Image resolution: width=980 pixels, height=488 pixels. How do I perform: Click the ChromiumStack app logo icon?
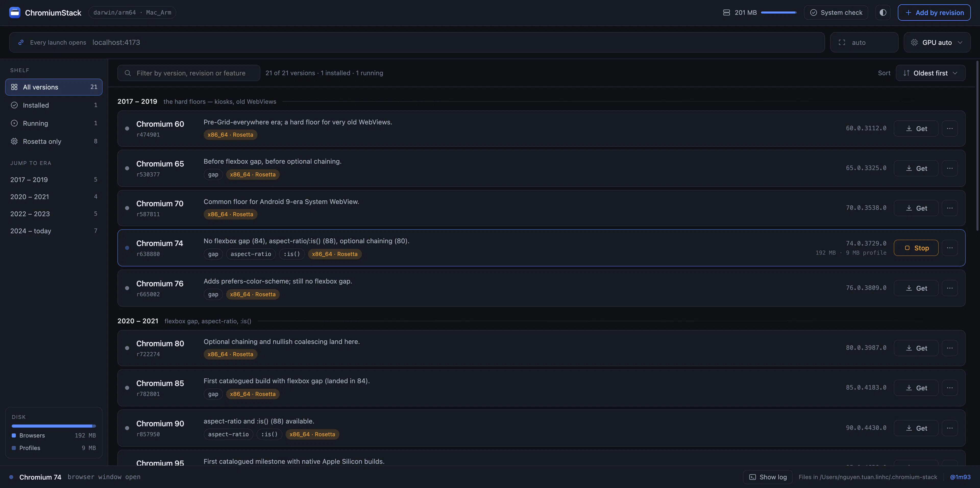pyautogui.click(x=15, y=12)
